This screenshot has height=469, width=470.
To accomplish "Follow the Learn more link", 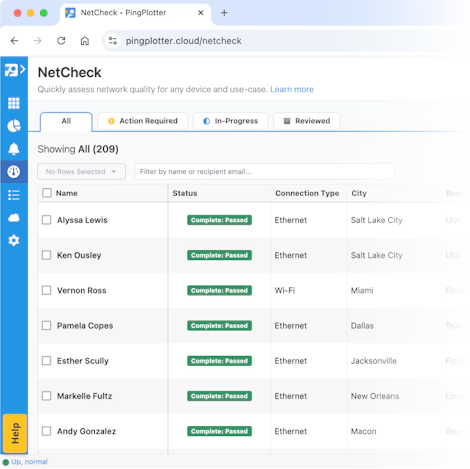I will (292, 89).
